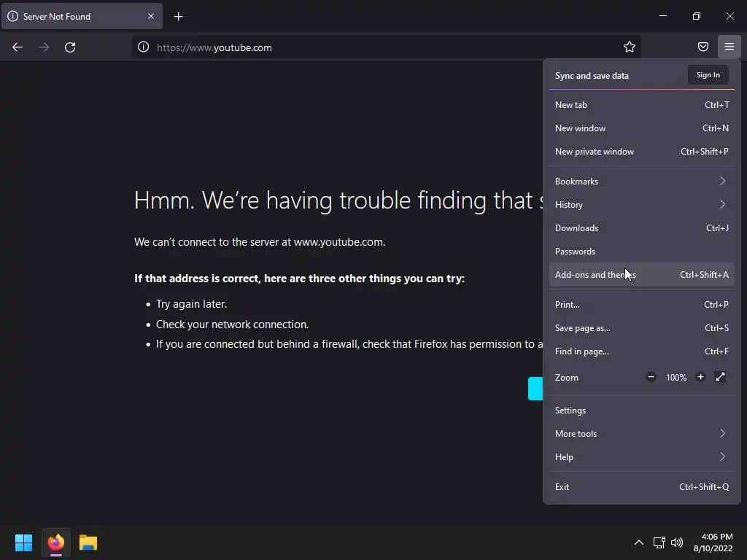Open Settings from menu

[x=642, y=411]
